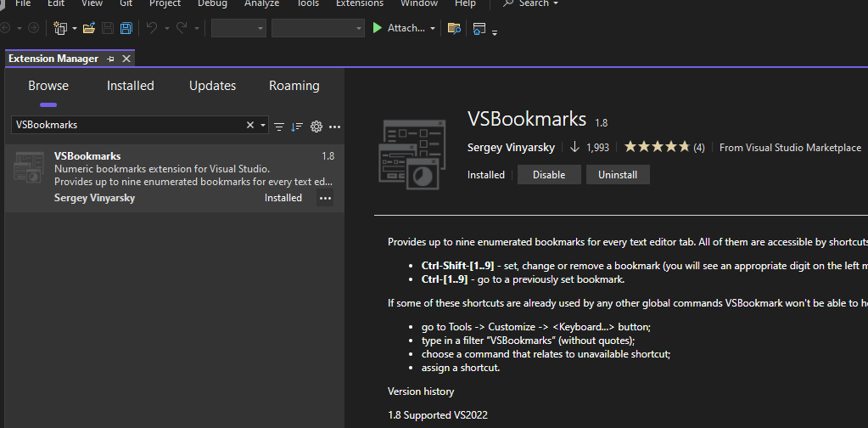
Task: Open the Analyze menu
Action: [x=264, y=3]
